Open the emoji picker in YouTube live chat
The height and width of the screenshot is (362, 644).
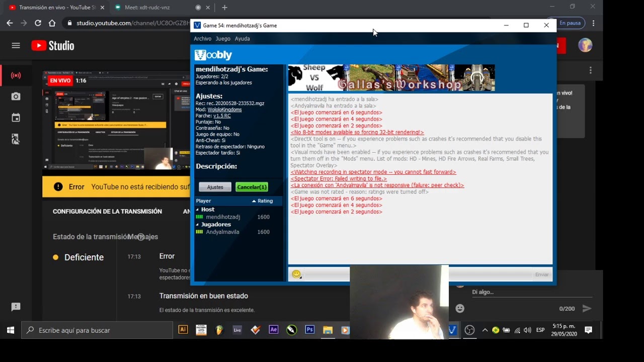460,308
